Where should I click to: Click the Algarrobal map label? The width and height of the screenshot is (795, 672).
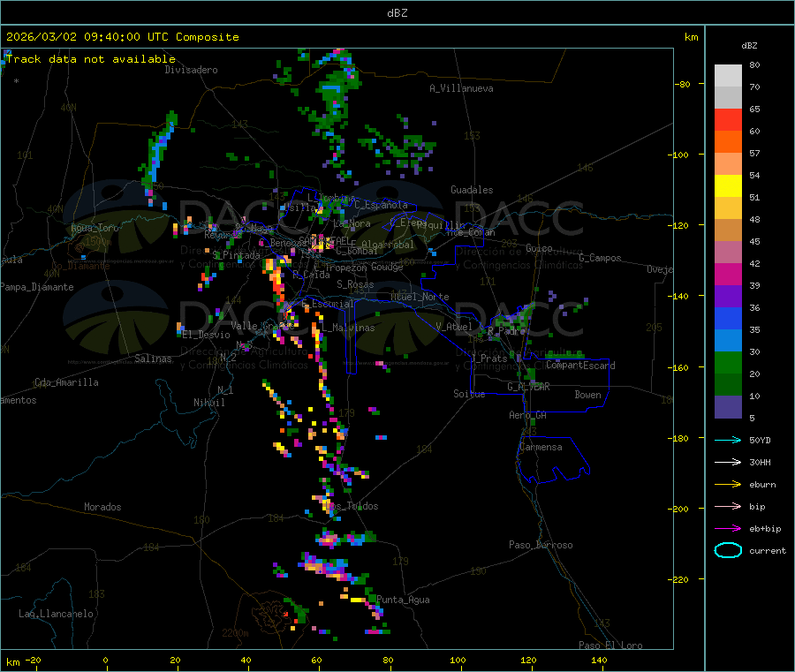388,245
